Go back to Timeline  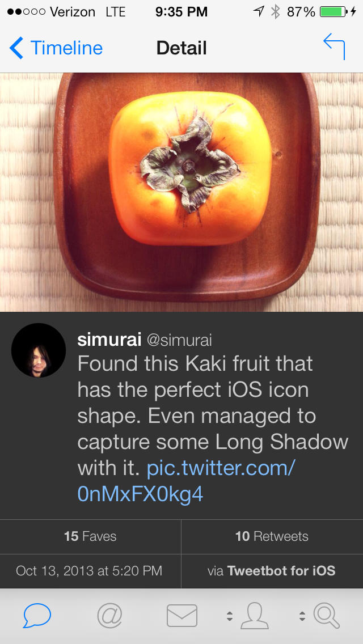[56, 48]
